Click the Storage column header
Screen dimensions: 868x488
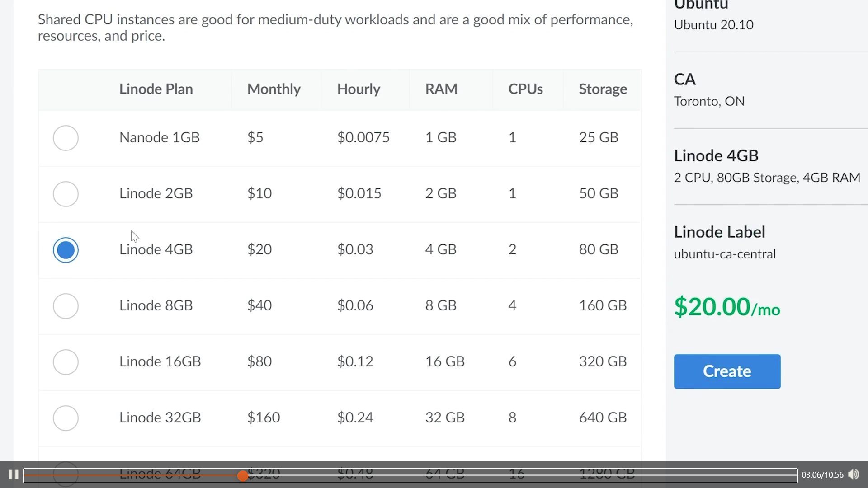click(x=603, y=89)
